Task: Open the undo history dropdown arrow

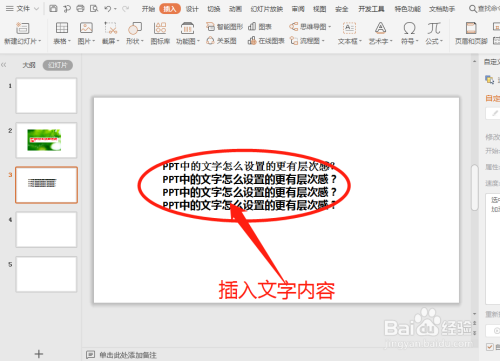Action: pyautogui.click(x=115, y=9)
